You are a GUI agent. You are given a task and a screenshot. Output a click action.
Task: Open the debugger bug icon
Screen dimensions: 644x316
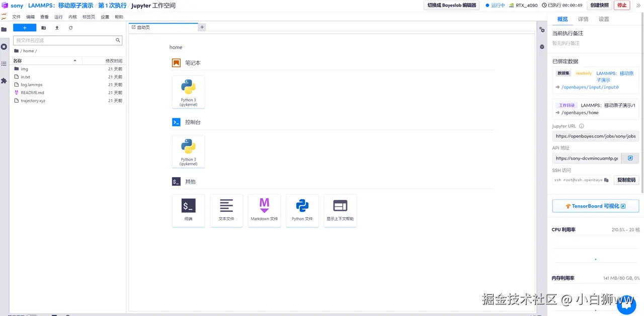coord(542,46)
